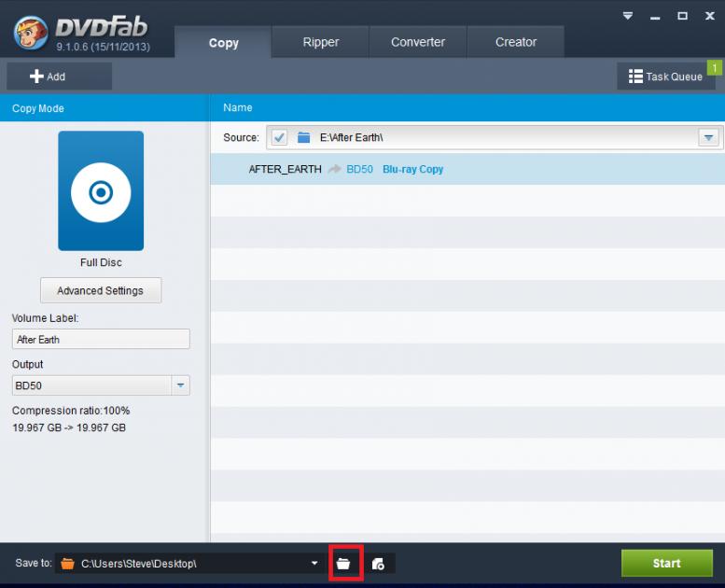
Task: Click the Volume Label text field
Action: (x=101, y=340)
